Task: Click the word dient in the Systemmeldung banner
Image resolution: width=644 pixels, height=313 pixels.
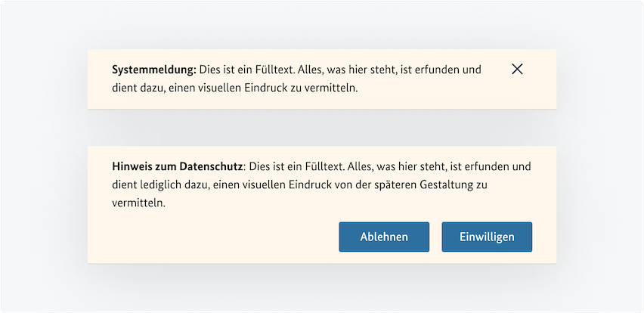Action: pos(125,88)
